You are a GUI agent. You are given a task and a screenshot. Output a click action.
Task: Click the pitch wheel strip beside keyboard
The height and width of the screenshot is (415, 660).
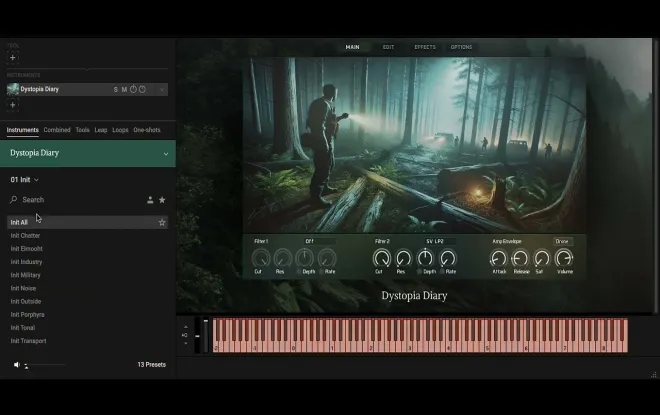197,335
